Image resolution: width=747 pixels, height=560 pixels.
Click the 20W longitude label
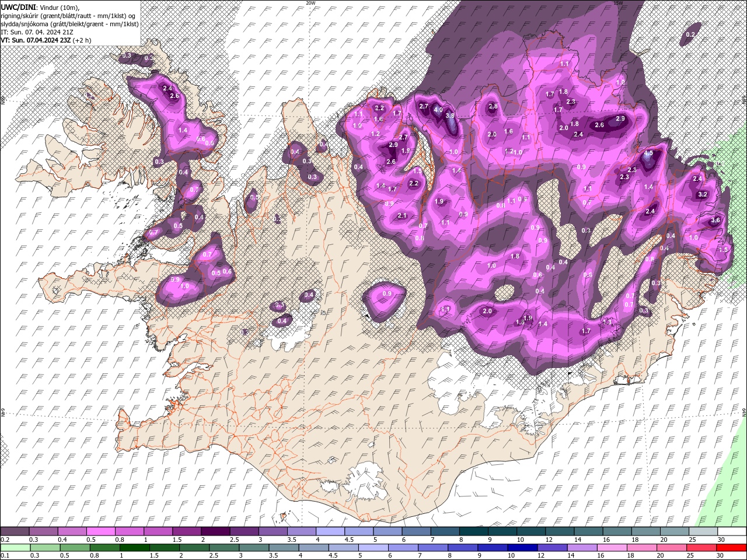click(x=310, y=3)
